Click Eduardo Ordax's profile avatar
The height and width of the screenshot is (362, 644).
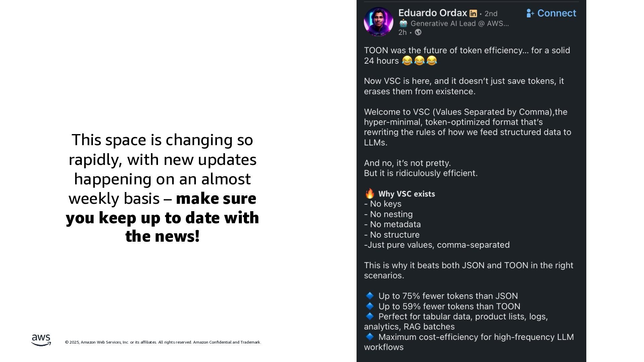pos(378,22)
